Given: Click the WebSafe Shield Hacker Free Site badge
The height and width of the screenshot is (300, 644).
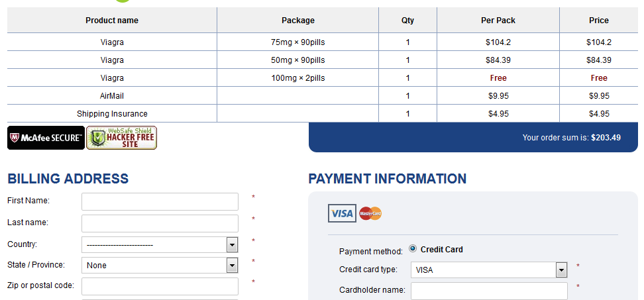Looking at the screenshot, I should tap(121, 138).
